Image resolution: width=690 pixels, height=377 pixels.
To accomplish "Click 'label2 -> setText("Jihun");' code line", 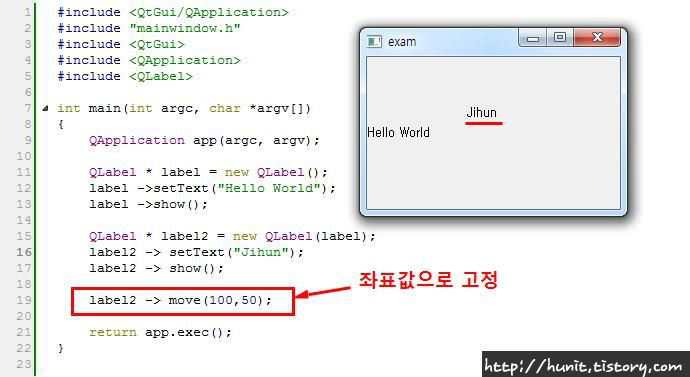I will pos(197,252).
